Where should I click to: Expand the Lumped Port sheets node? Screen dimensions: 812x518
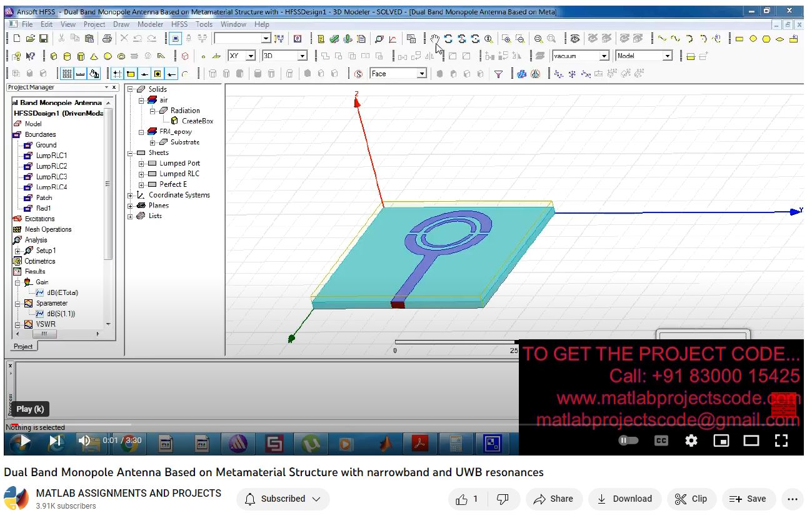(142, 164)
